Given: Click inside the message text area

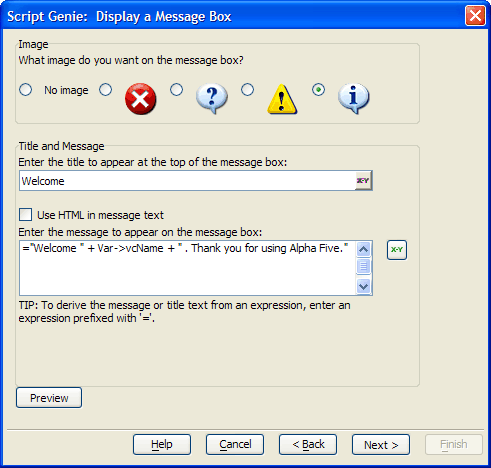Looking at the screenshot, I should (x=188, y=268).
